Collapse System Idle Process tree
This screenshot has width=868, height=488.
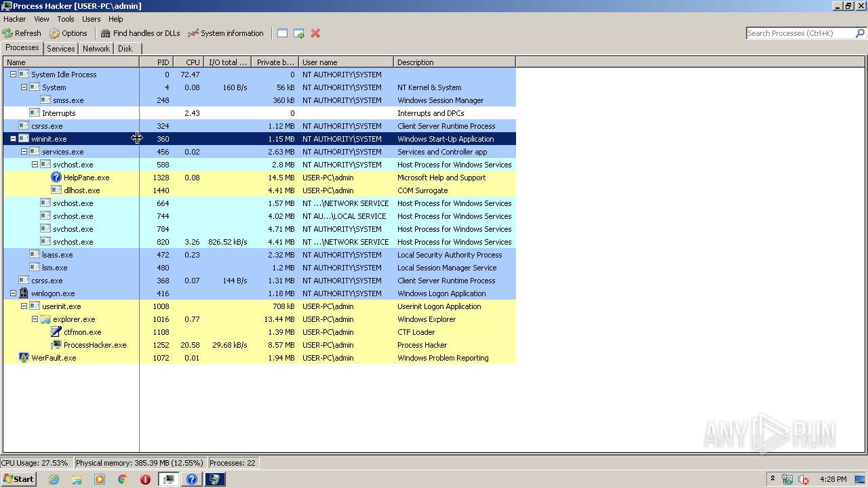pos(13,75)
